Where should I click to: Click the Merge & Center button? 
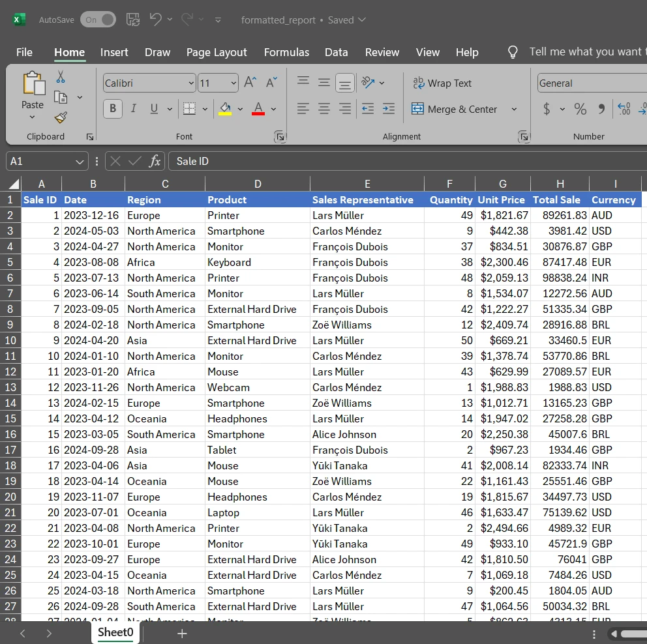coord(455,110)
